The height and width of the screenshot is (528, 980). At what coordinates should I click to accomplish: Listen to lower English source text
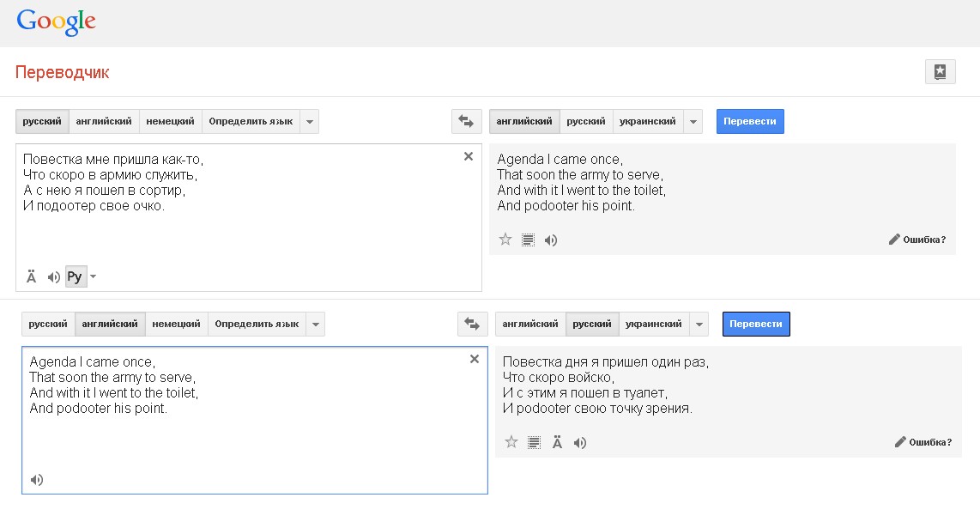(x=36, y=480)
